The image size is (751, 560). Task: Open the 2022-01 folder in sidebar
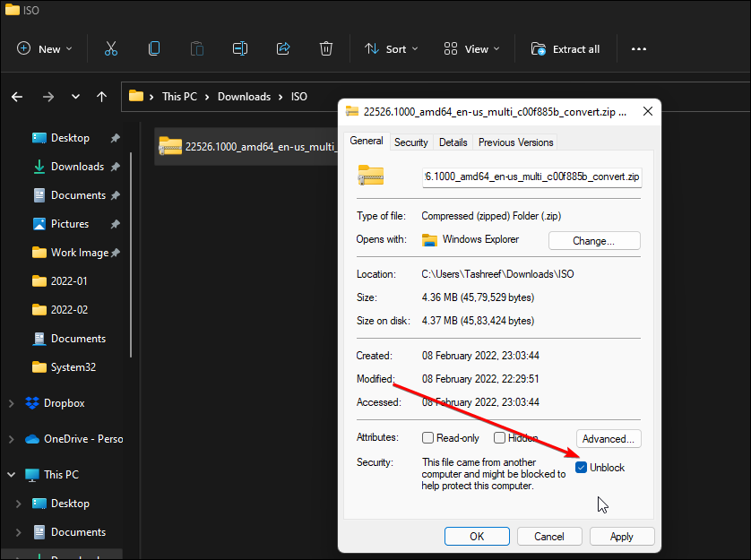coord(60,281)
